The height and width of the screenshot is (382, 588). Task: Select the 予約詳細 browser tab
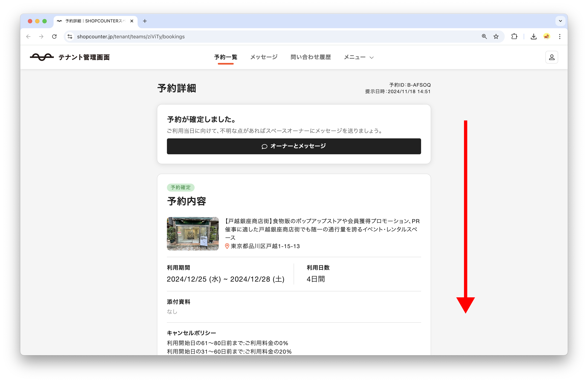click(x=95, y=21)
